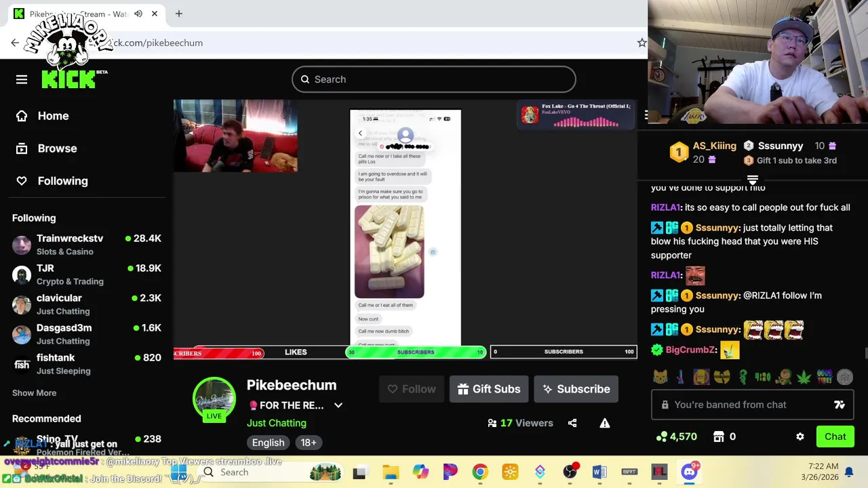Select the Wu-Tang logo emote
Viewport: 868px width, 488px height.
point(722,377)
